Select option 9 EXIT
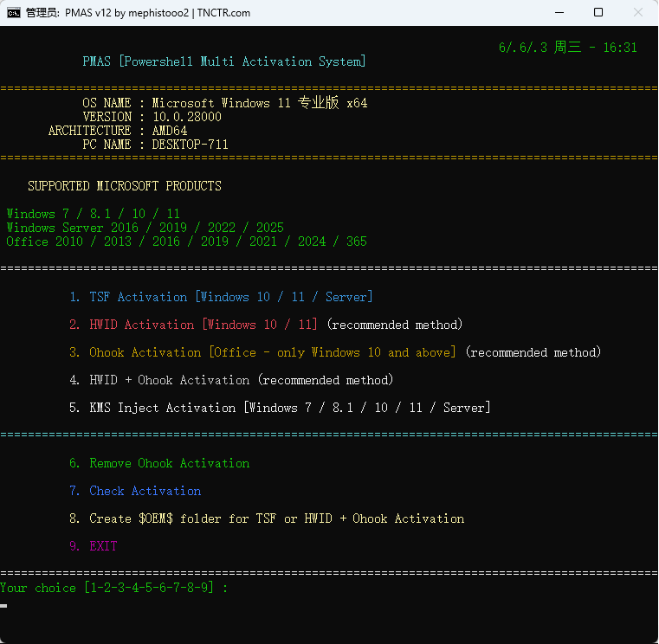Image resolution: width=659 pixels, height=644 pixels. (x=93, y=546)
